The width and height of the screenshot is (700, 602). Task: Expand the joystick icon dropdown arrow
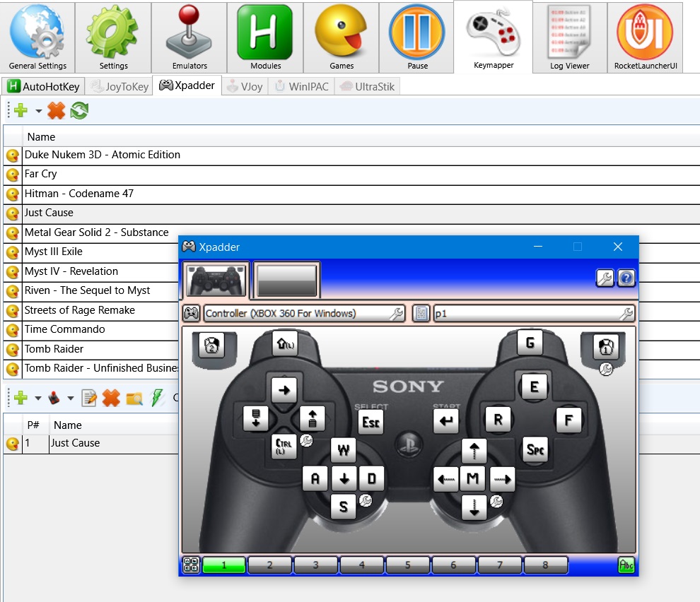point(70,399)
